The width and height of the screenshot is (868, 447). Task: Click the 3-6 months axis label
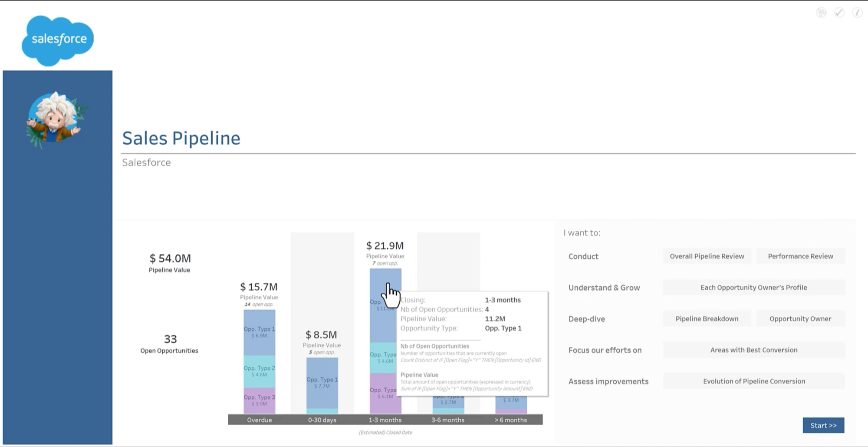[x=448, y=420]
